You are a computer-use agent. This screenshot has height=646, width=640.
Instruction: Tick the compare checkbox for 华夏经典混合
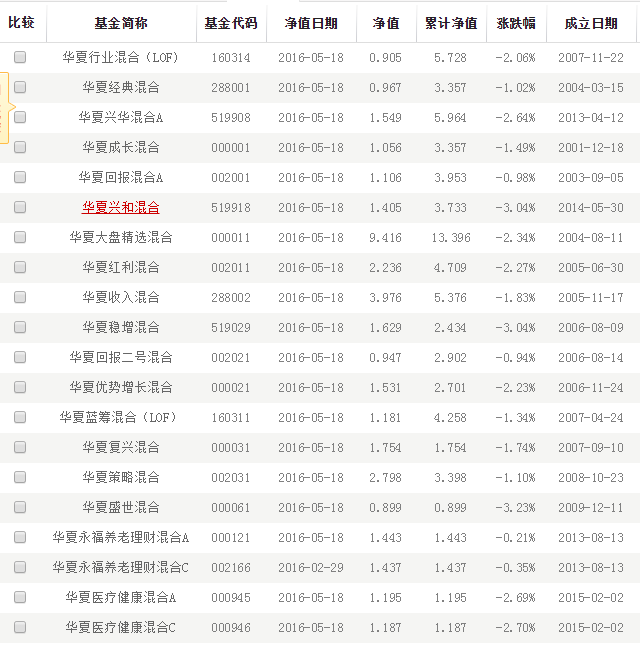tap(20, 87)
